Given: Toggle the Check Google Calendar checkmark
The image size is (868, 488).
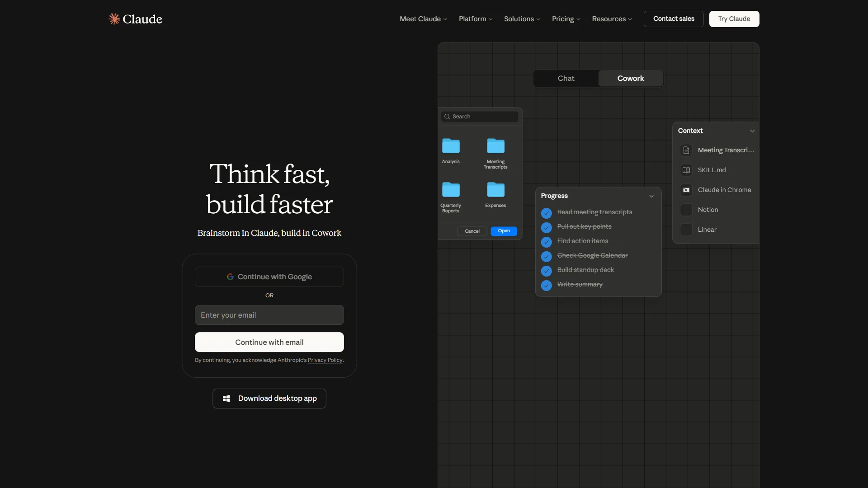Looking at the screenshot, I should coord(547,256).
